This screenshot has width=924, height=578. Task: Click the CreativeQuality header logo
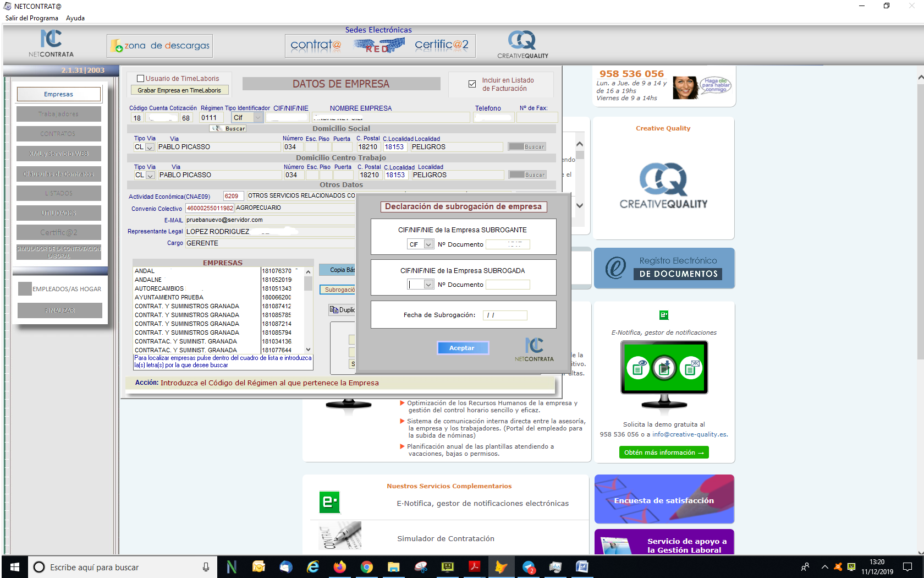click(x=522, y=45)
